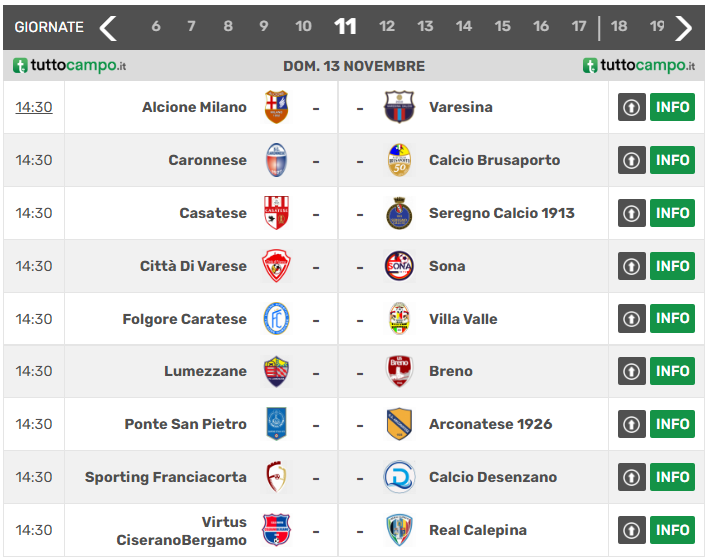Click the Real Calepina crest
The height and width of the screenshot is (560, 706).
click(x=399, y=530)
